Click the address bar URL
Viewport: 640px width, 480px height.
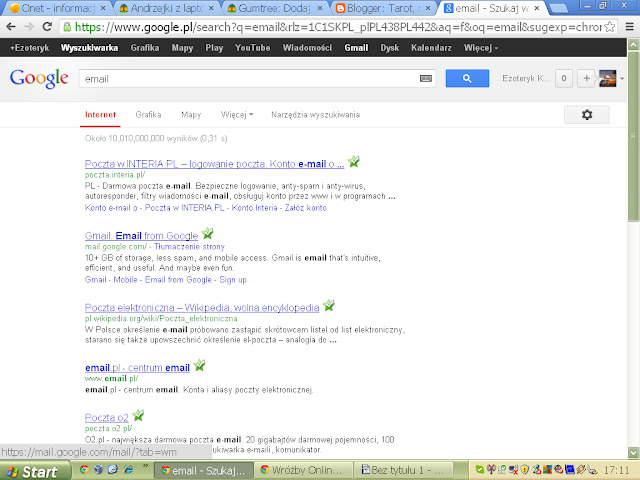tap(338, 27)
